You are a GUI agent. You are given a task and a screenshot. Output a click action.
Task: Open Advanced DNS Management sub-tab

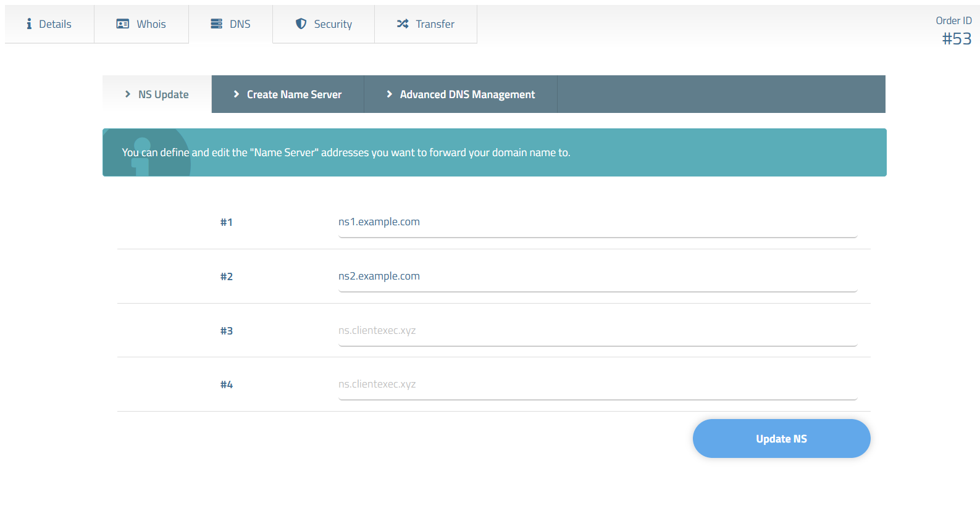point(461,94)
